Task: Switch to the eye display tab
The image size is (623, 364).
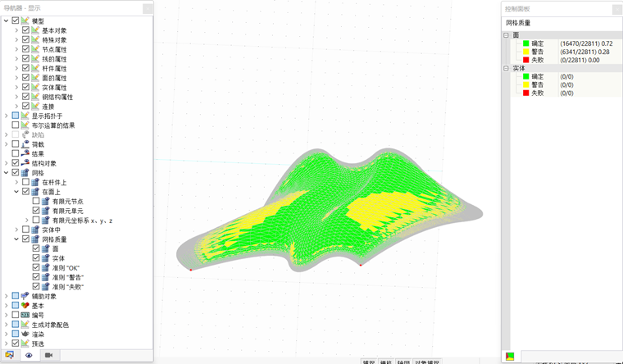Action: coord(29,355)
